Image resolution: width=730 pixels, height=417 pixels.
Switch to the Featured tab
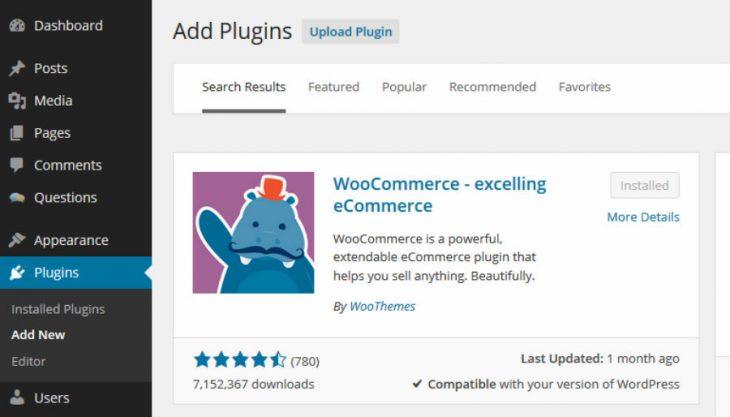click(x=334, y=87)
